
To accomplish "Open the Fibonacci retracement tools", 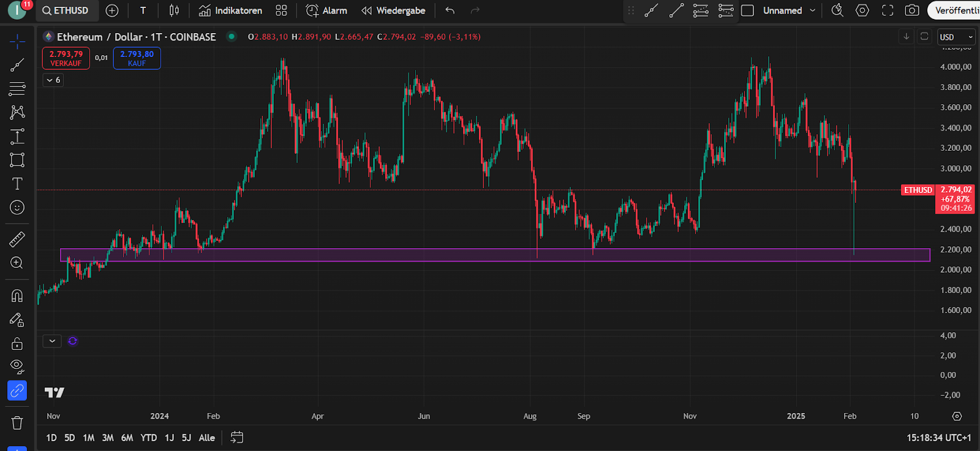I will [x=17, y=89].
